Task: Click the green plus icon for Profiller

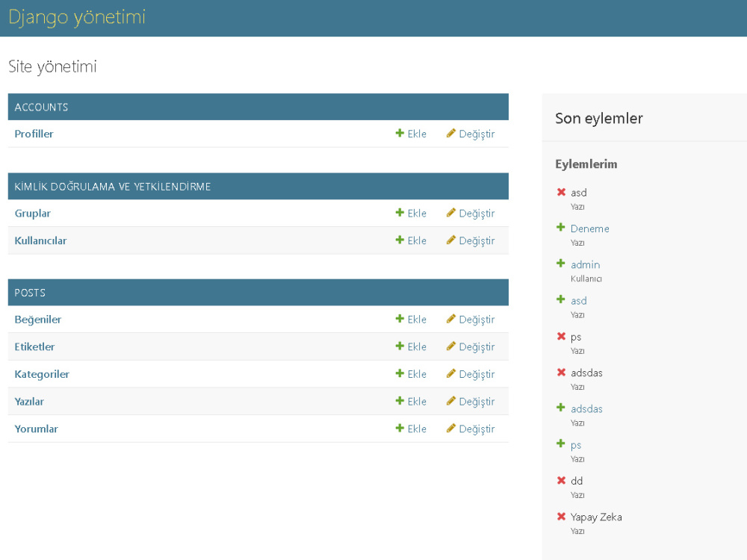Action: click(400, 134)
